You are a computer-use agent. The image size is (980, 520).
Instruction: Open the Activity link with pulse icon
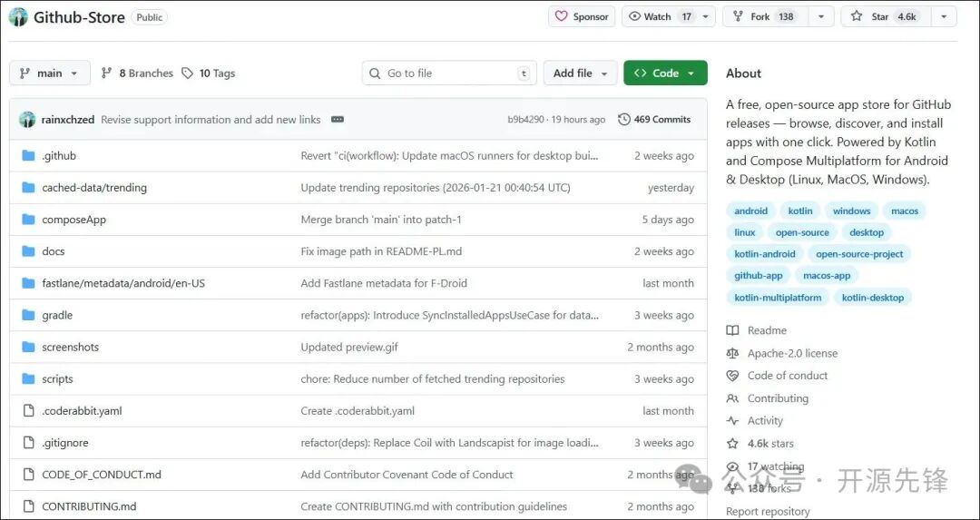coord(754,420)
